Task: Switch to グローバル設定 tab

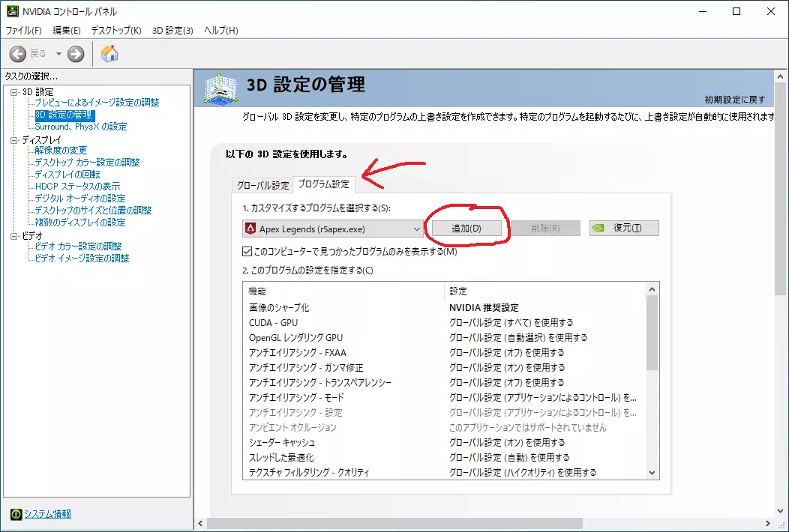Action: coord(262,185)
